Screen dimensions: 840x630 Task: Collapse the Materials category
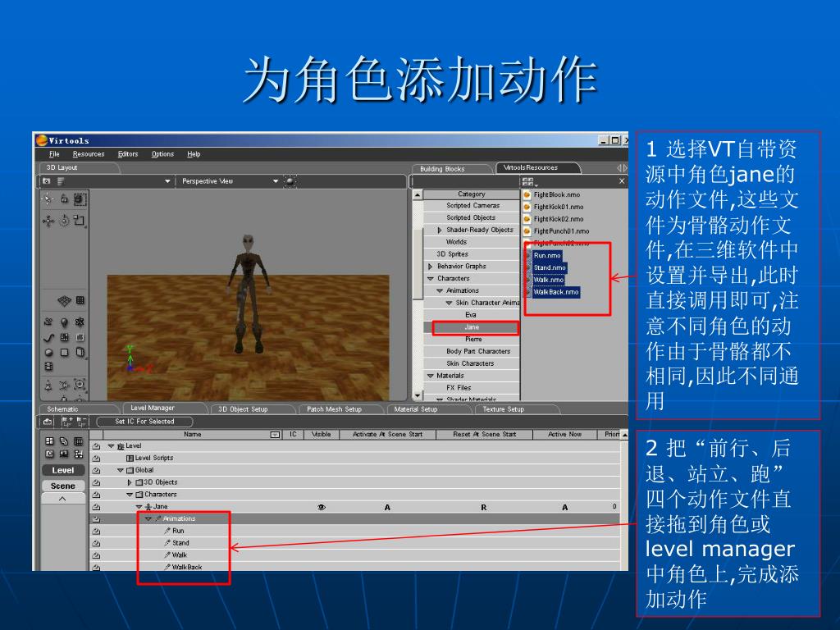[431, 376]
